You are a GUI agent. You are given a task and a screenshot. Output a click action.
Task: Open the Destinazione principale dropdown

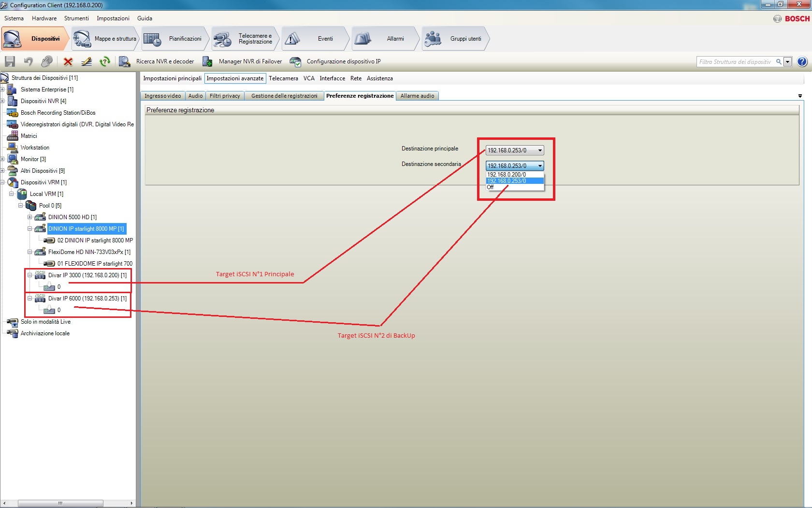(515, 150)
